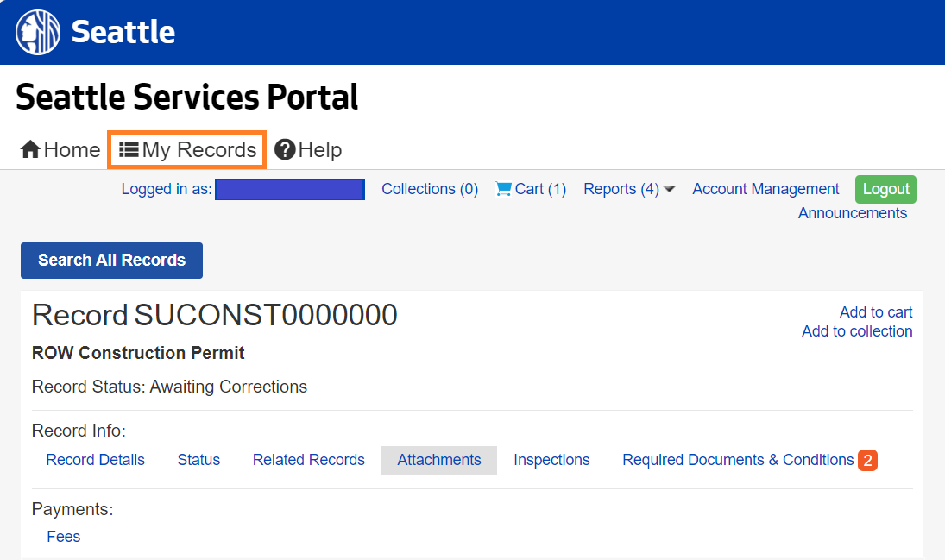Screen dimensions: 945x560
Task: Select the Home house icon
Action: [x=28, y=148]
